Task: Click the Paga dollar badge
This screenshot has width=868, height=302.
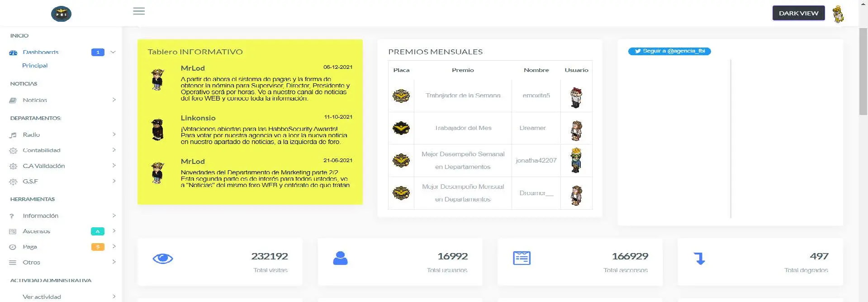Action: click(98, 247)
